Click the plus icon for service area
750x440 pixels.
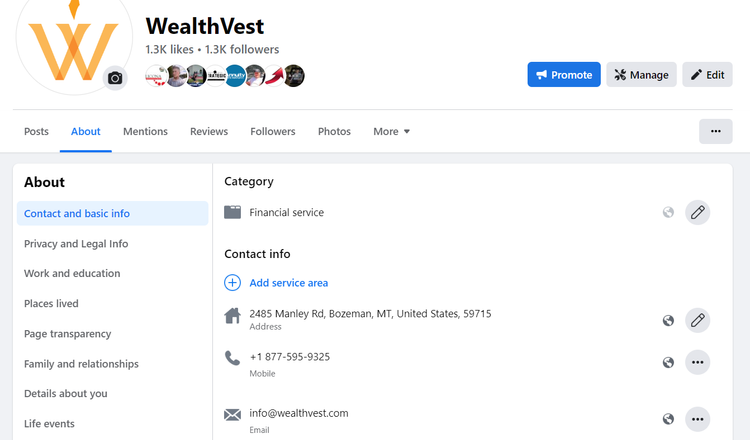click(232, 283)
